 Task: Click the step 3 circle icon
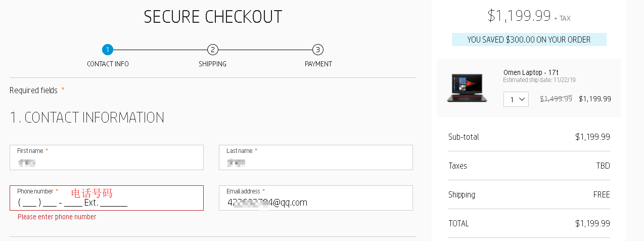(317, 50)
